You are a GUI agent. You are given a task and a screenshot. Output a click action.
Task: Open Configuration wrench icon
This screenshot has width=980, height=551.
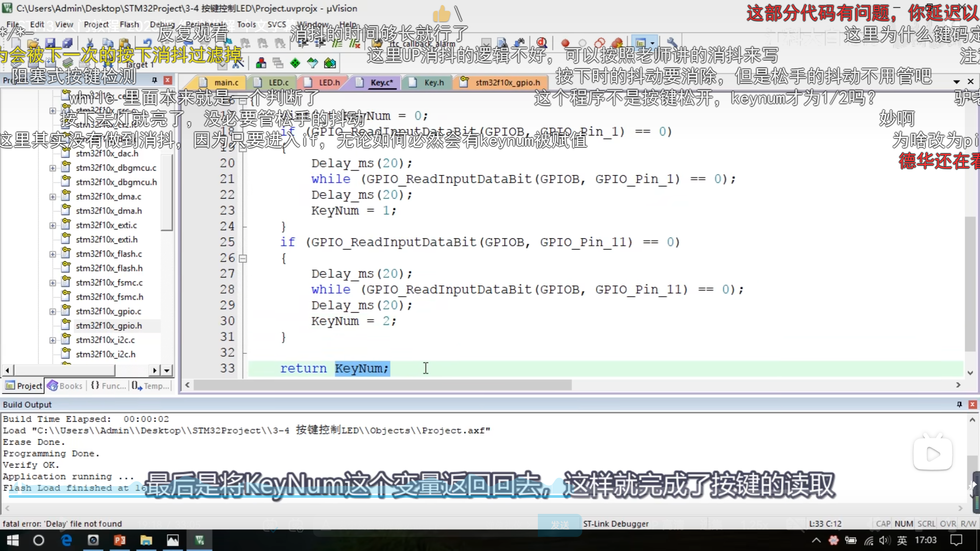[x=672, y=43]
